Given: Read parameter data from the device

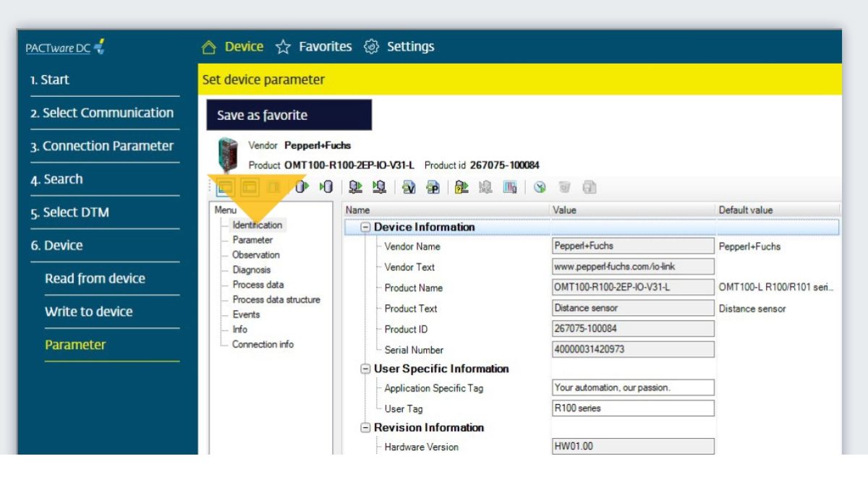Looking at the screenshot, I should coord(354,187).
